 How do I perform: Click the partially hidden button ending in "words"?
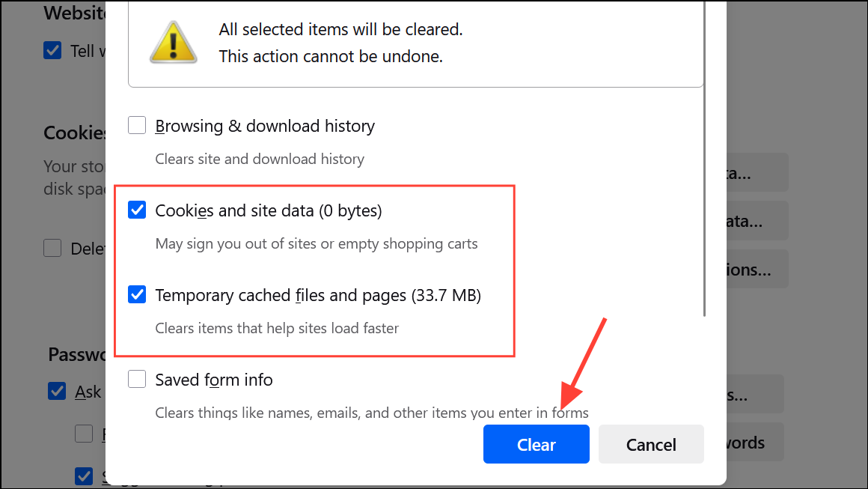755,443
